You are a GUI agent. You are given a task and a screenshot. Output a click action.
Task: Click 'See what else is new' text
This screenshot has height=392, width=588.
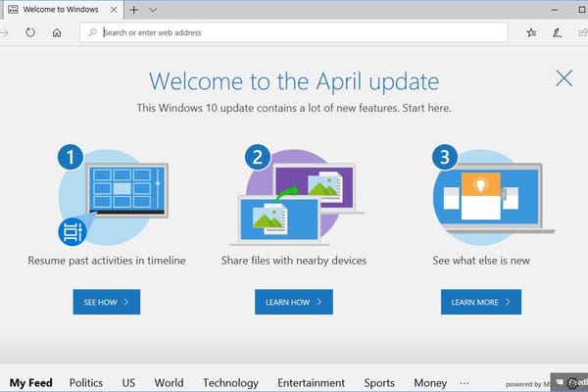[481, 261]
